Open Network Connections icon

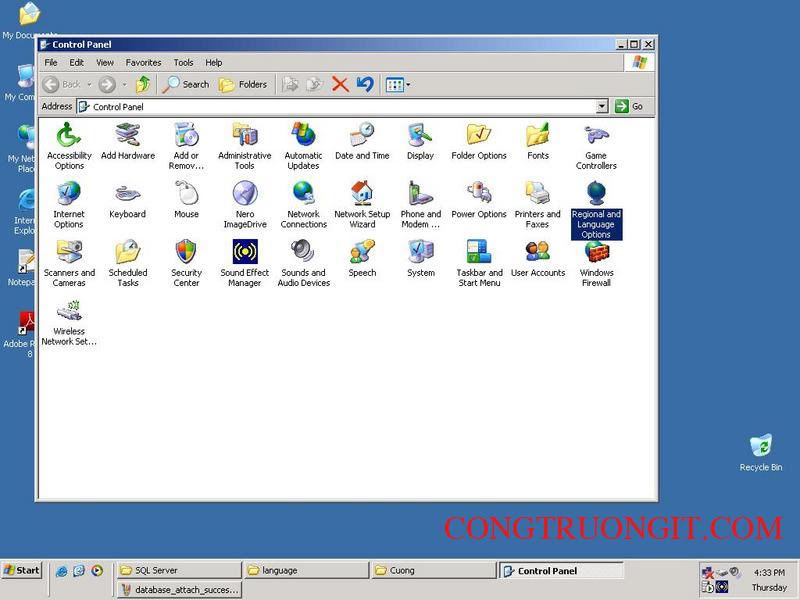[x=304, y=204]
